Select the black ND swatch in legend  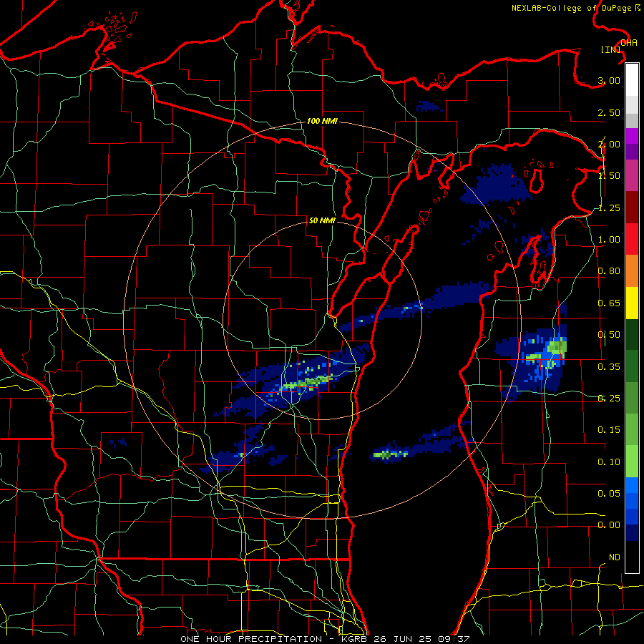632,557
